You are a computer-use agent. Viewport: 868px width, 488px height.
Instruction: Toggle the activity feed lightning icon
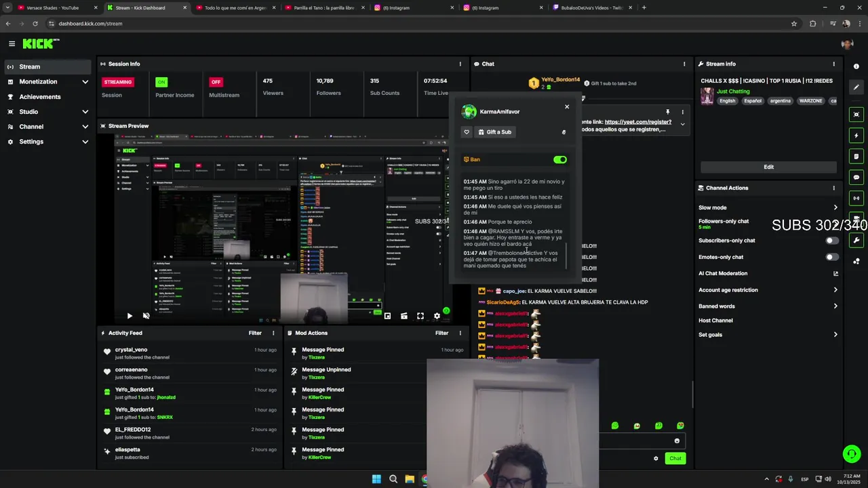pos(856,136)
